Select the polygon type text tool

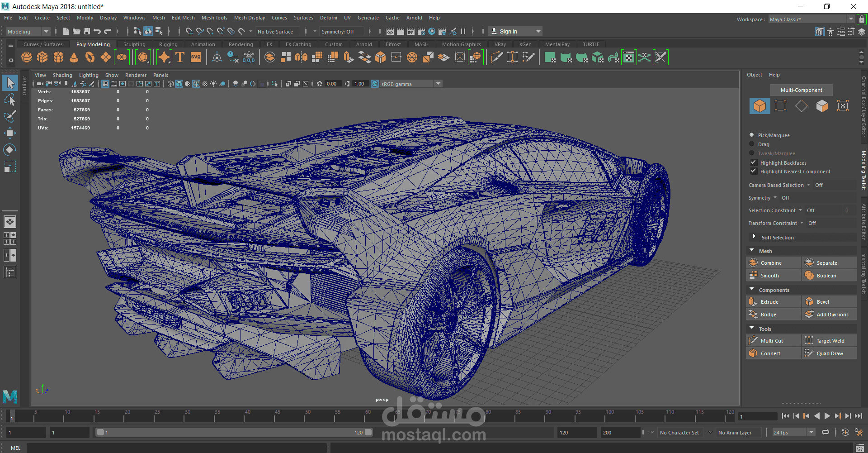[180, 57]
